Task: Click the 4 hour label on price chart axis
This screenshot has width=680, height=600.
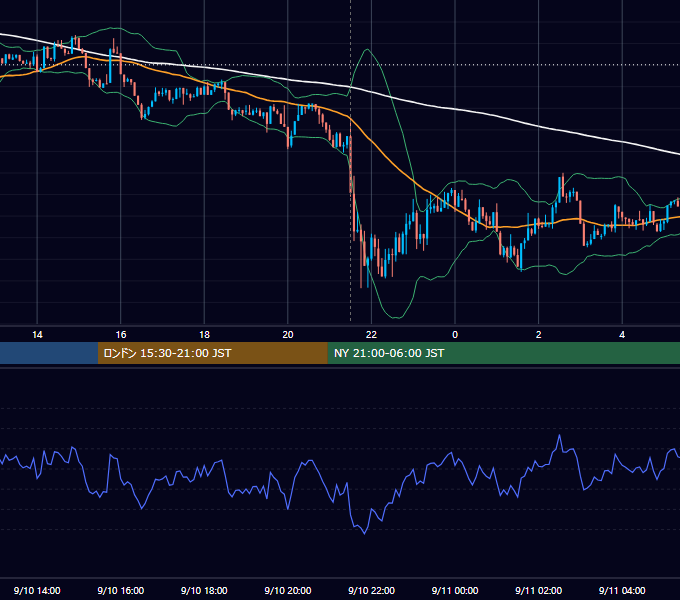Action: click(622, 335)
